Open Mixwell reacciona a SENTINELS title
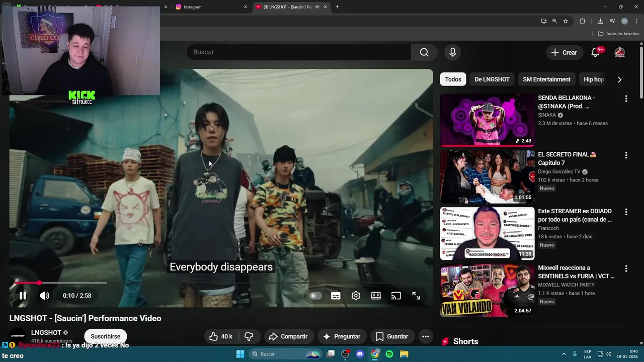Viewport: 644px width, 362px height. coord(576,272)
